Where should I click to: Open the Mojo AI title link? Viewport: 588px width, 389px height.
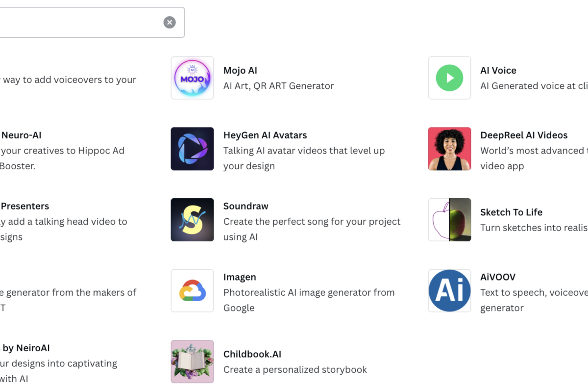[x=240, y=71]
